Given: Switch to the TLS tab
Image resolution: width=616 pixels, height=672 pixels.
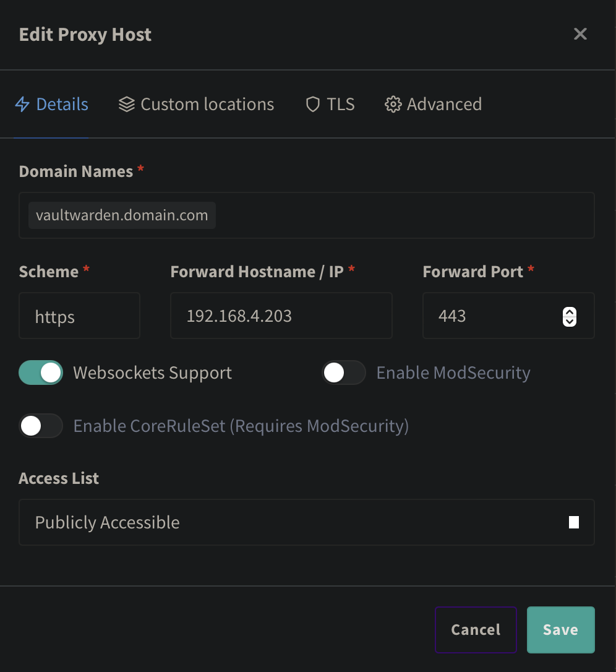Looking at the screenshot, I should pyautogui.click(x=341, y=105).
